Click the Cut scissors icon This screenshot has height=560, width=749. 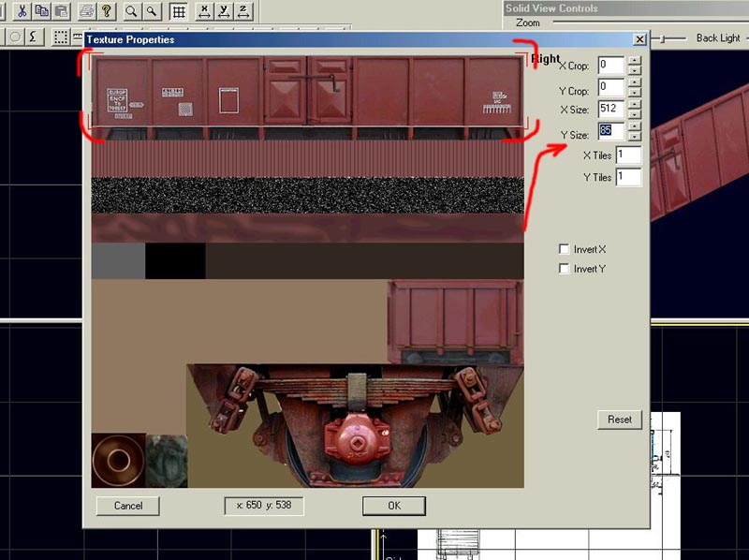click(21, 11)
